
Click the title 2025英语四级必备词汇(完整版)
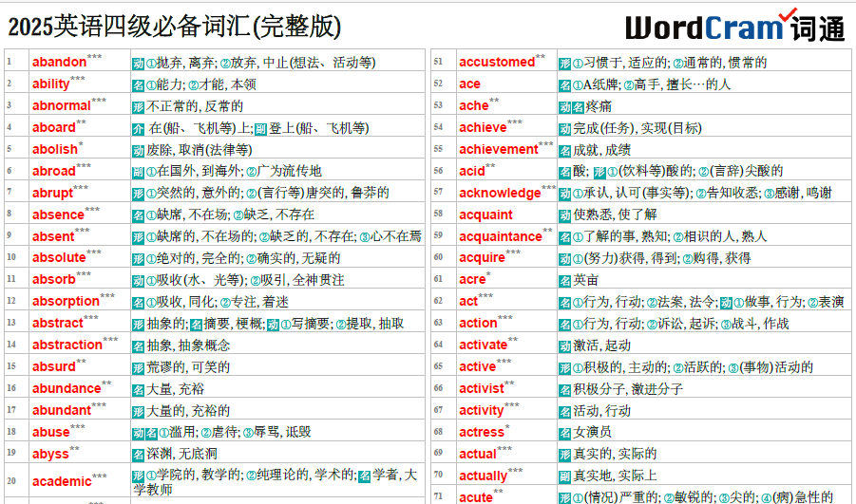[x=174, y=27]
